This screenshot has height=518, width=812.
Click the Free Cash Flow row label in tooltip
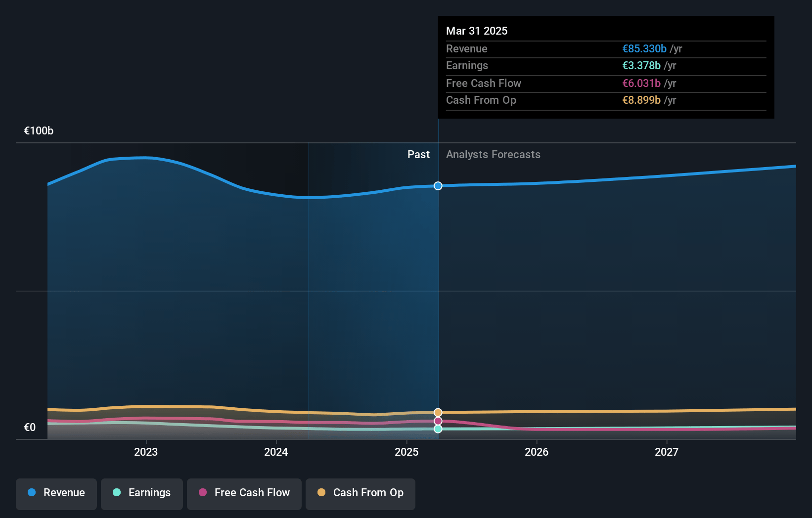484,83
